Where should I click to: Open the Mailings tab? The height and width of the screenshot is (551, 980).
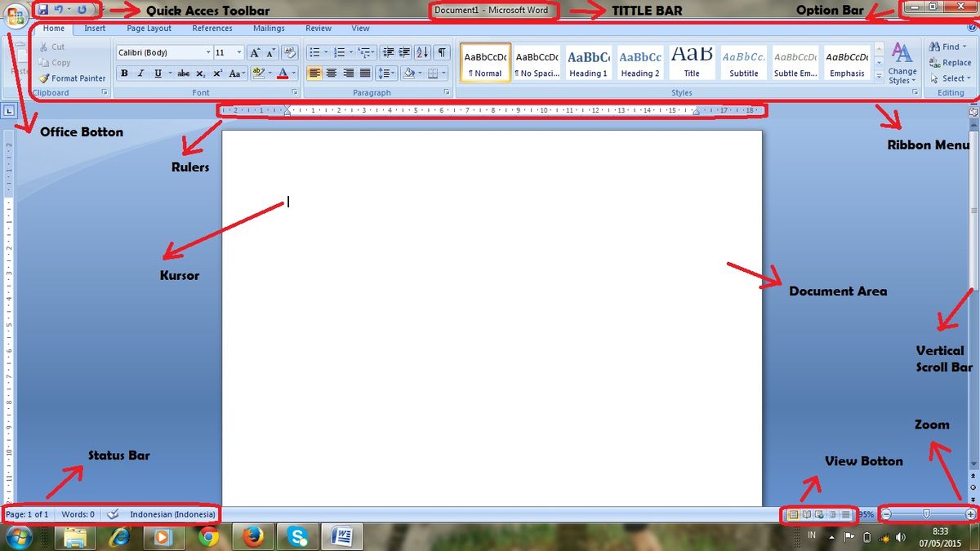[269, 29]
